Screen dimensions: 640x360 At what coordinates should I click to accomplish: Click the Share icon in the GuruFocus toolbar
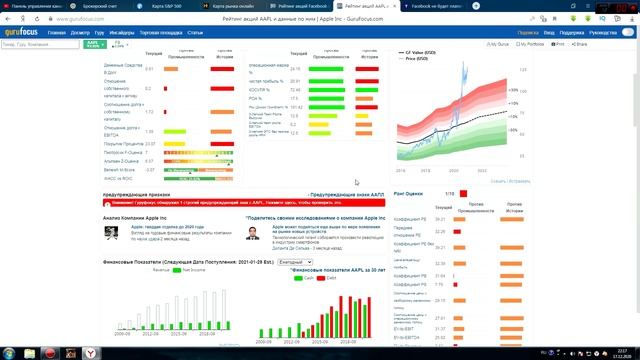click(579, 44)
